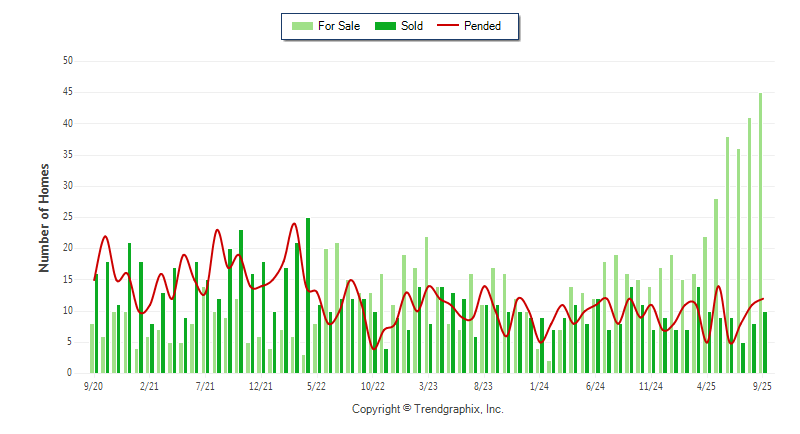Click the 25 value on the y-axis
Viewport: 800px width, 434px height.
point(68,217)
